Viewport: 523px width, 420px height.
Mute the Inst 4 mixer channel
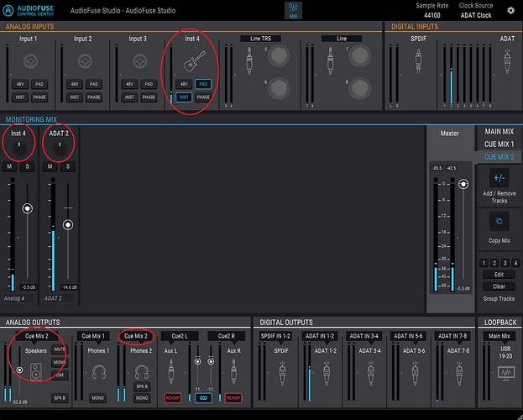(9, 166)
